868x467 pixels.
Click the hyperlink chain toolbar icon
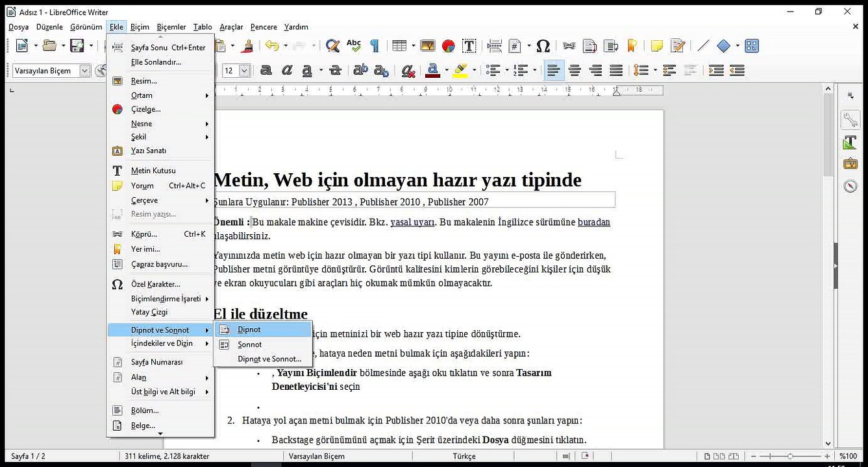[569, 46]
